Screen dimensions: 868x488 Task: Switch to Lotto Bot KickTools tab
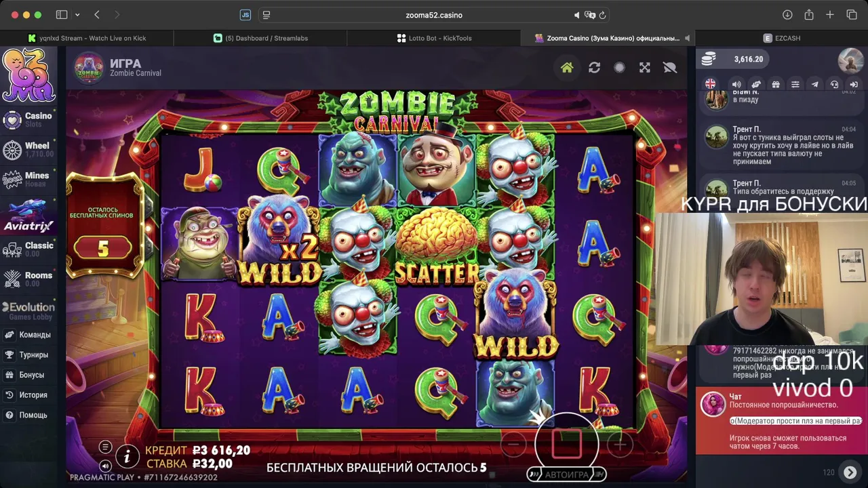click(x=434, y=38)
